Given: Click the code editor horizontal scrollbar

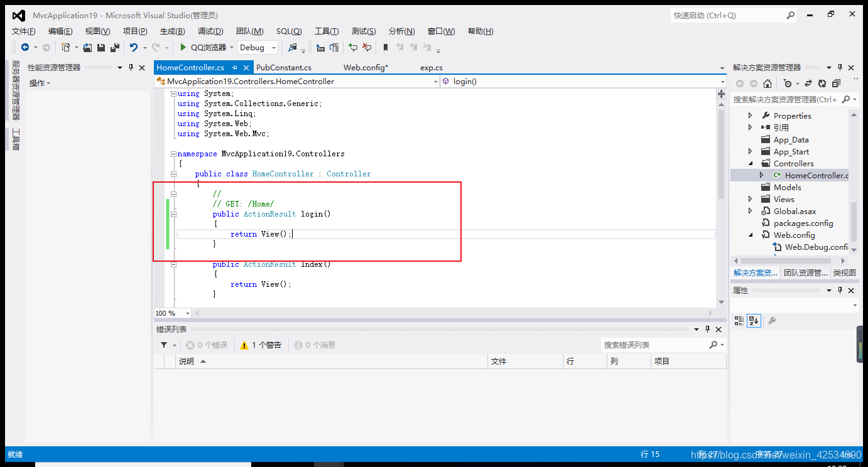Looking at the screenshot, I should 455,313.
